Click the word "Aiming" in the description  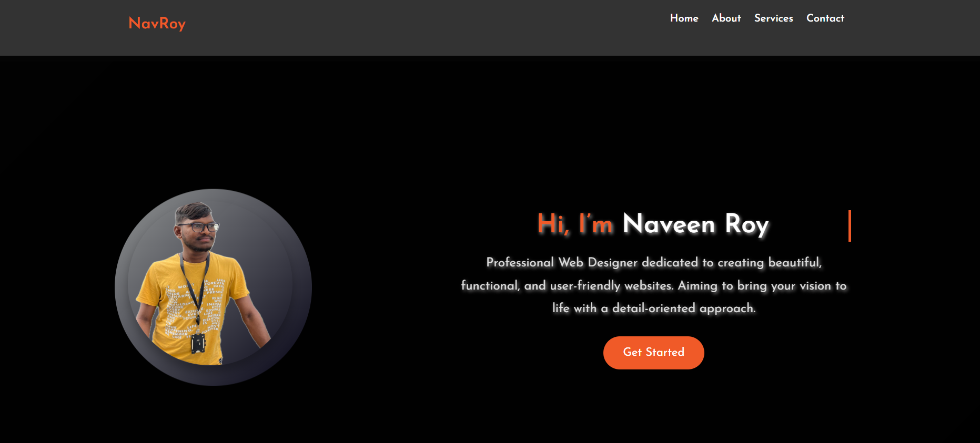pos(698,286)
